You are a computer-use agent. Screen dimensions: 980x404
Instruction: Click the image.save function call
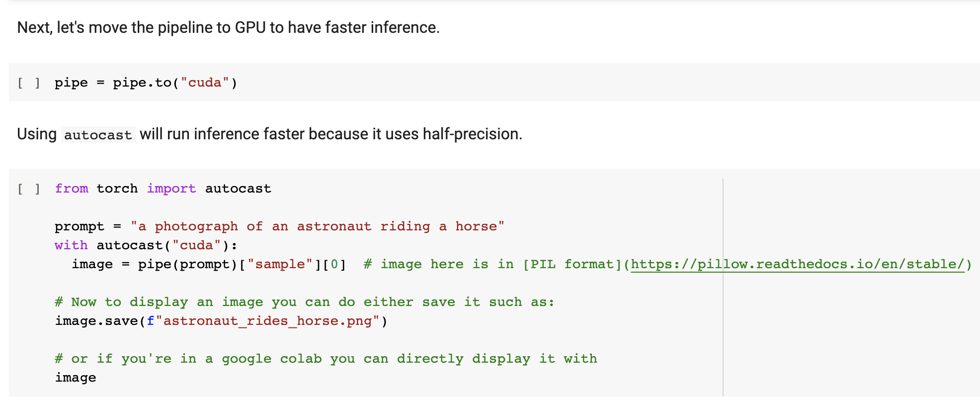[97, 321]
